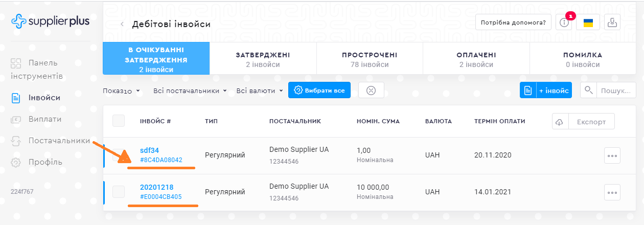
Task: Click the back arrow beside Дебітові інвойси
Action: pyautogui.click(x=122, y=24)
